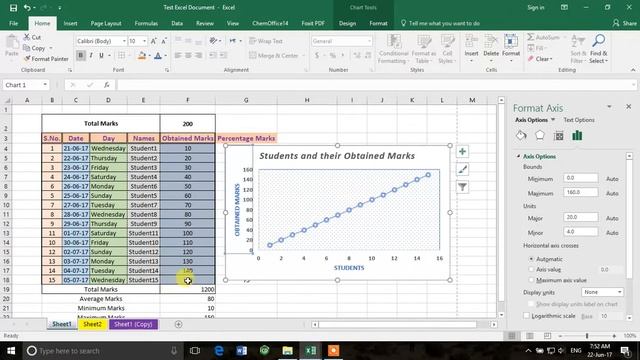Click the Format Painter brush
Screen dimensions: 640x360
(x=27, y=59)
